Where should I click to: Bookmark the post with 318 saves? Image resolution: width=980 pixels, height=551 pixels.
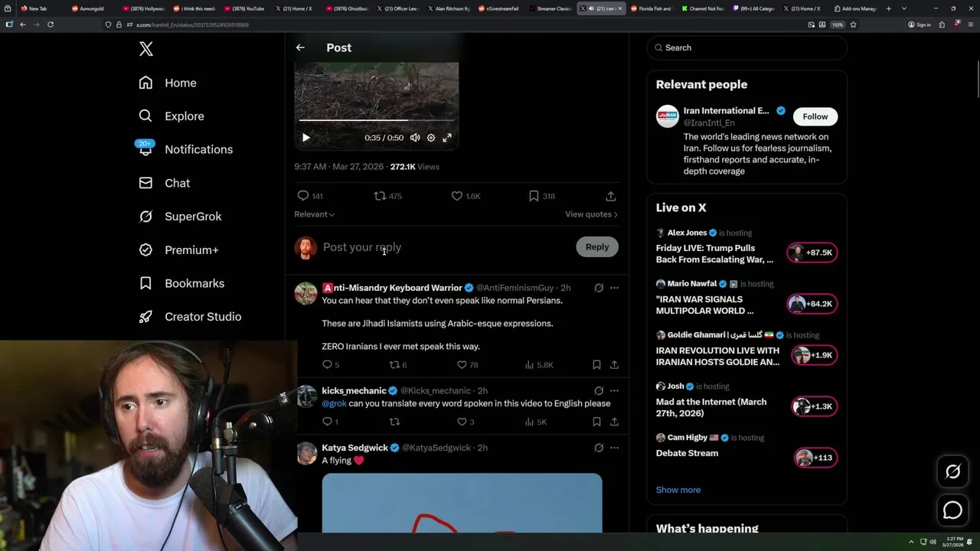coord(541,196)
